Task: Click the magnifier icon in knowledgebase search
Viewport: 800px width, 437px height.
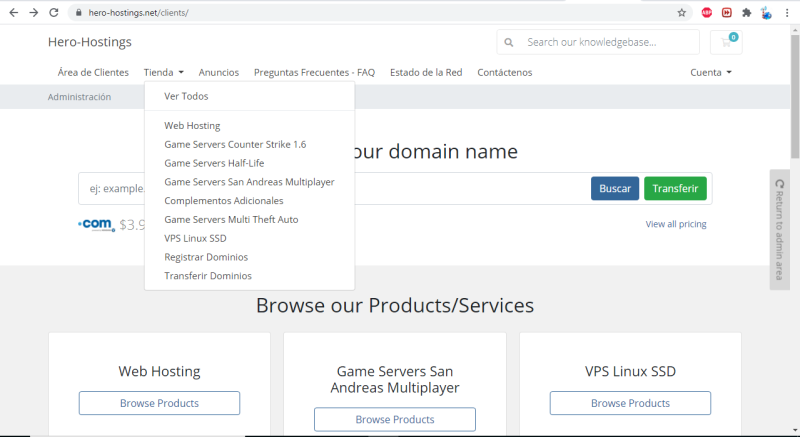Action: pos(509,42)
